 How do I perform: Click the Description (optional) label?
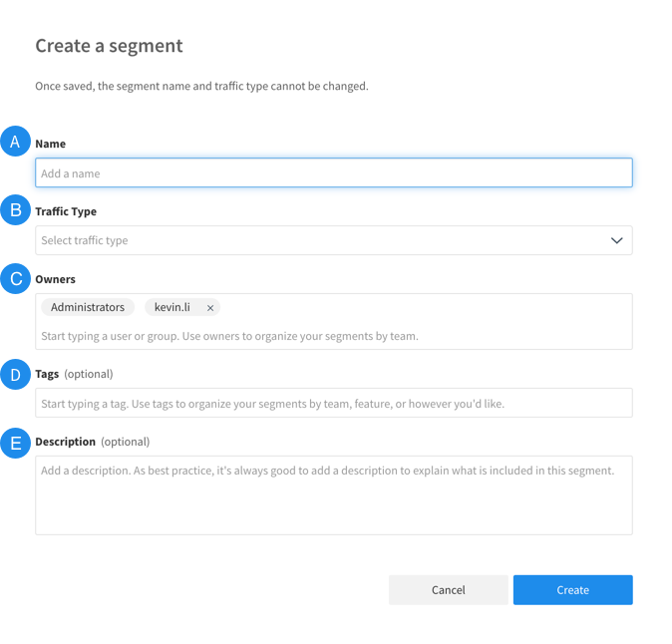click(x=92, y=442)
